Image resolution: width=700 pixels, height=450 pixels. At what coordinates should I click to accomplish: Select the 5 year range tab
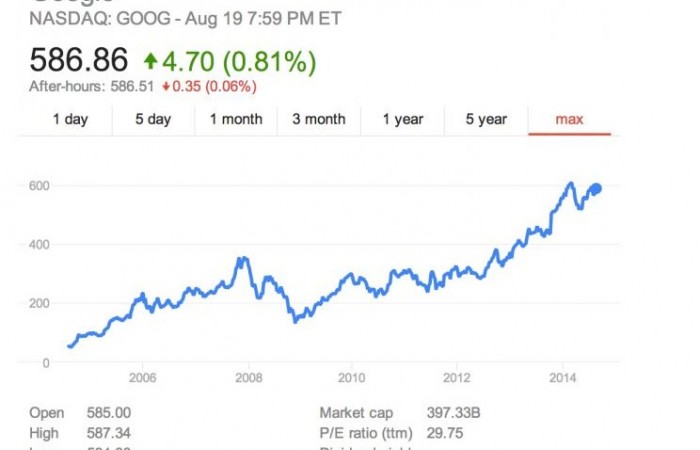(x=486, y=119)
